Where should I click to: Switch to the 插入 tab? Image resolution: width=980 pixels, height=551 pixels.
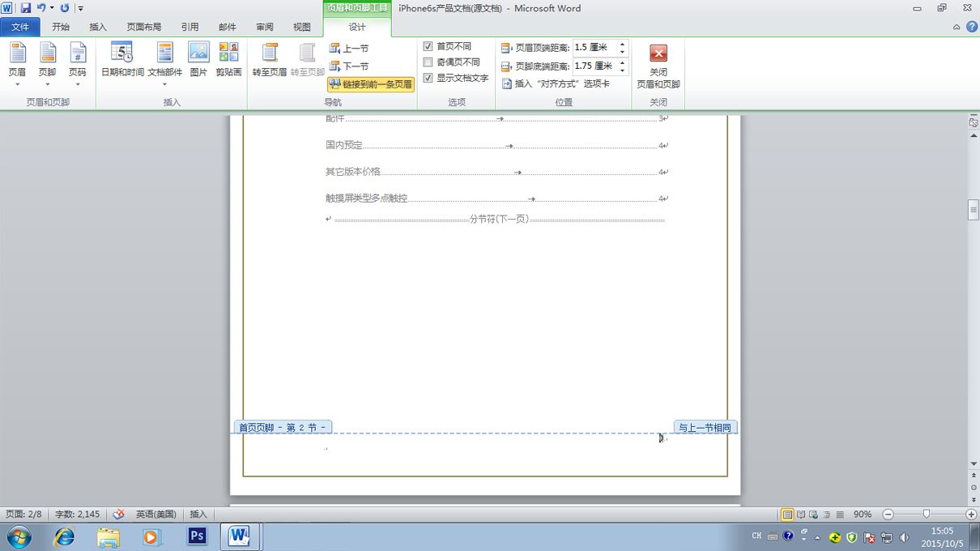point(98,27)
